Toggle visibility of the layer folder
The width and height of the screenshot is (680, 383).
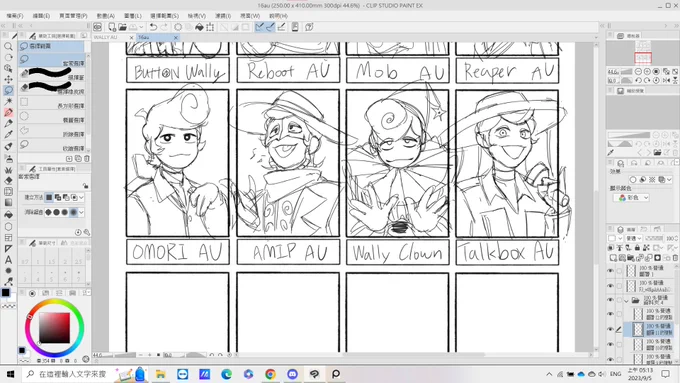(611, 300)
